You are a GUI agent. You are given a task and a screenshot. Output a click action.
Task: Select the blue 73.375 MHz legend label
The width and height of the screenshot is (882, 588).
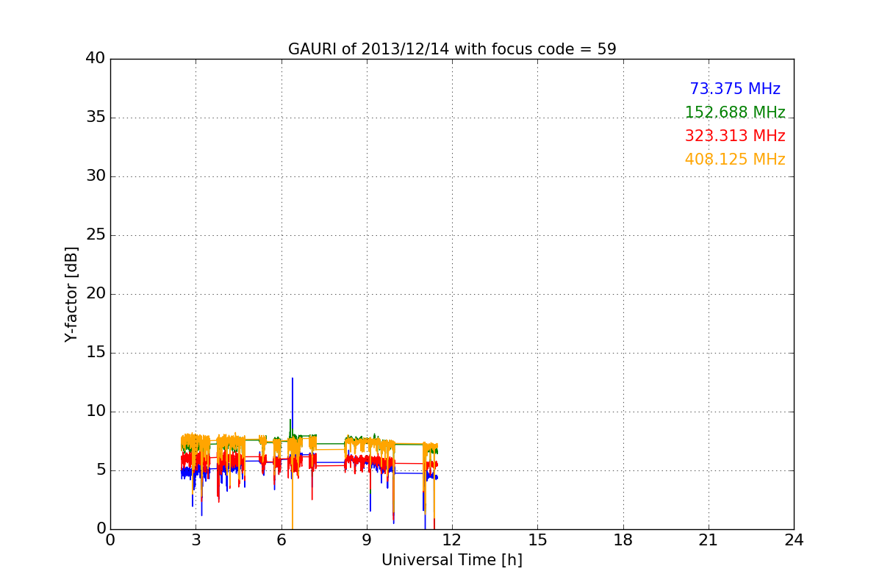(x=735, y=89)
